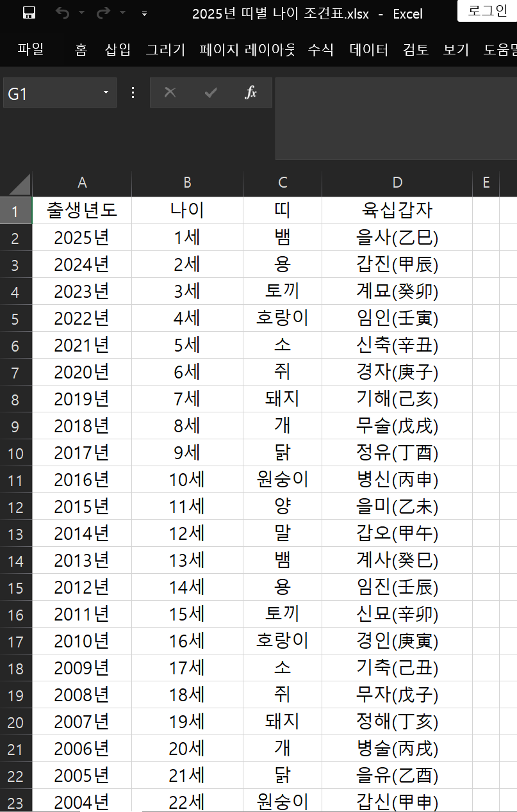
Task: Switch to the 페이지 레이아웃 tab
Action: (247, 49)
